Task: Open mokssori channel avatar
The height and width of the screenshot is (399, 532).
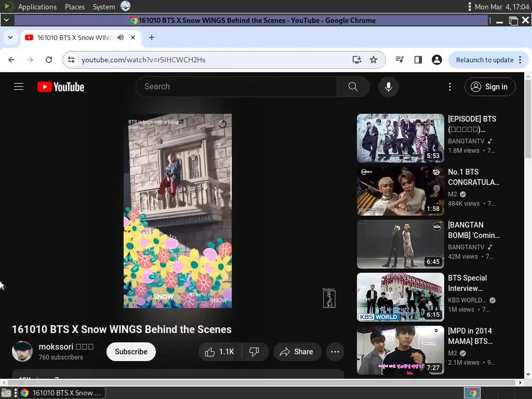Action: [x=22, y=351]
